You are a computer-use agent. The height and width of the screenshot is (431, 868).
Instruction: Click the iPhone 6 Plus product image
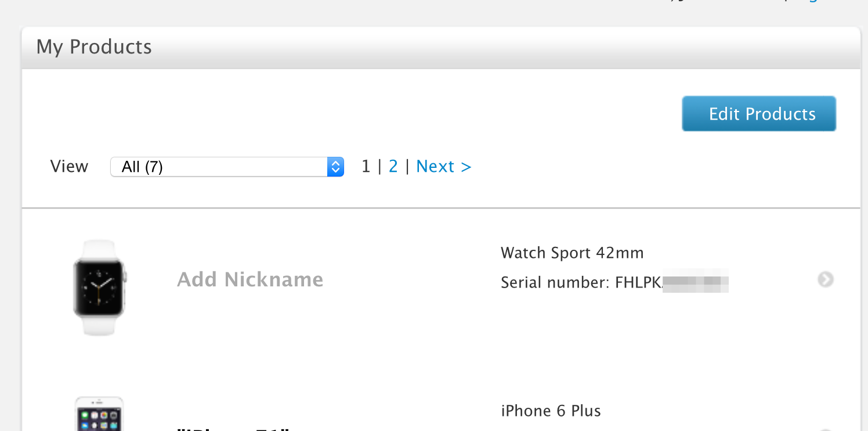pos(100,414)
